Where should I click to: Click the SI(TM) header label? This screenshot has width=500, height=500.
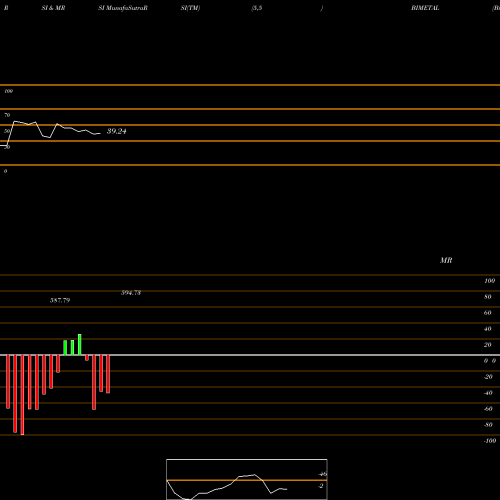click(190, 8)
